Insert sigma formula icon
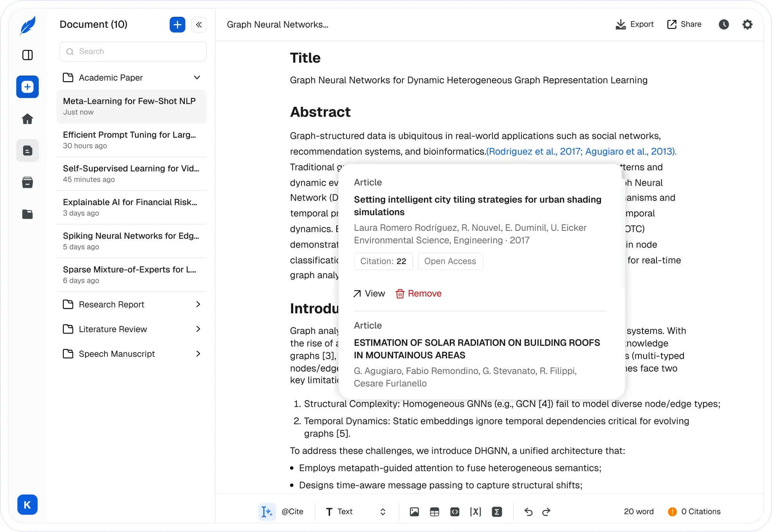The height and width of the screenshot is (532, 772). pyautogui.click(x=497, y=512)
